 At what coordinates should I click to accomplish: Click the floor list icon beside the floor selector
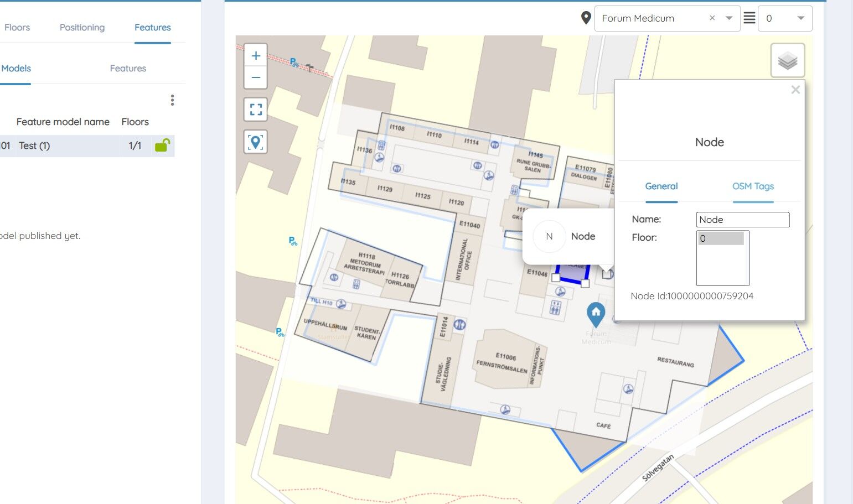click(x=749, y=18)
